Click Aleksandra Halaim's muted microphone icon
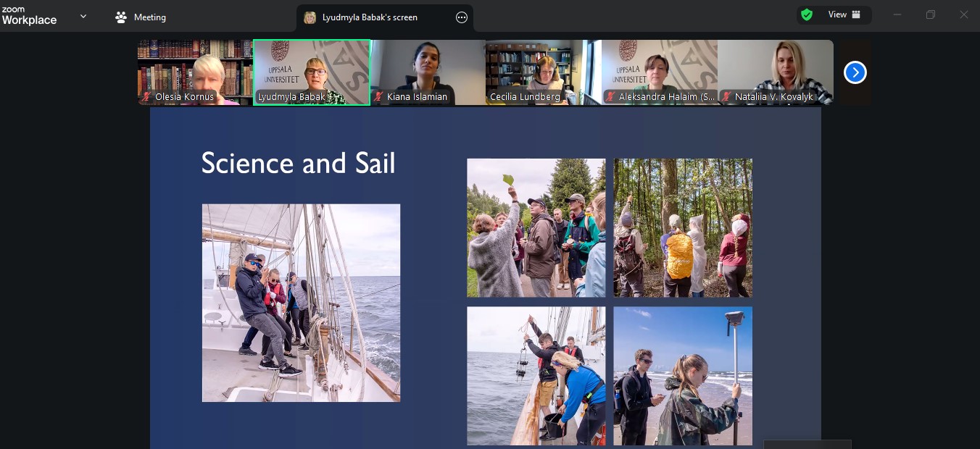 (611, 97)
